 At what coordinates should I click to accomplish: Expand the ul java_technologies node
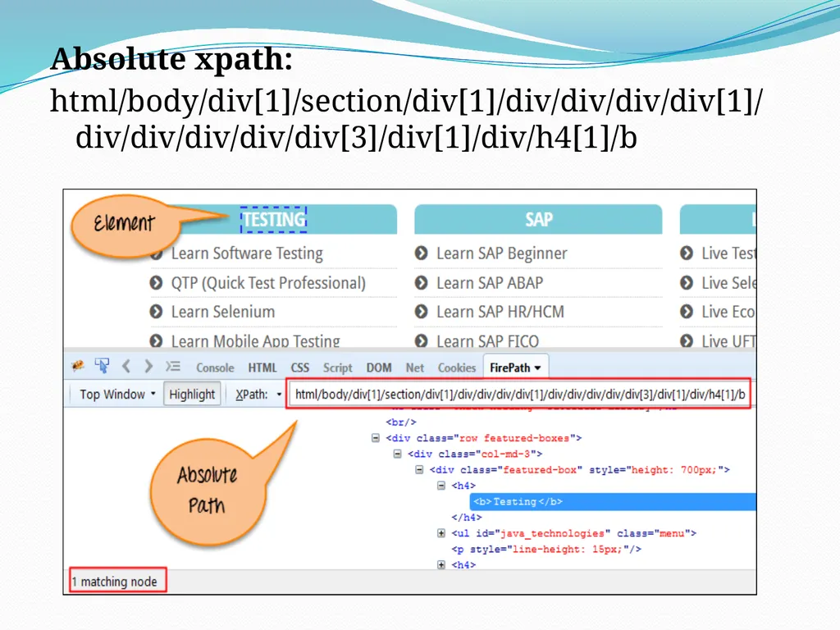tap(441, 533)
